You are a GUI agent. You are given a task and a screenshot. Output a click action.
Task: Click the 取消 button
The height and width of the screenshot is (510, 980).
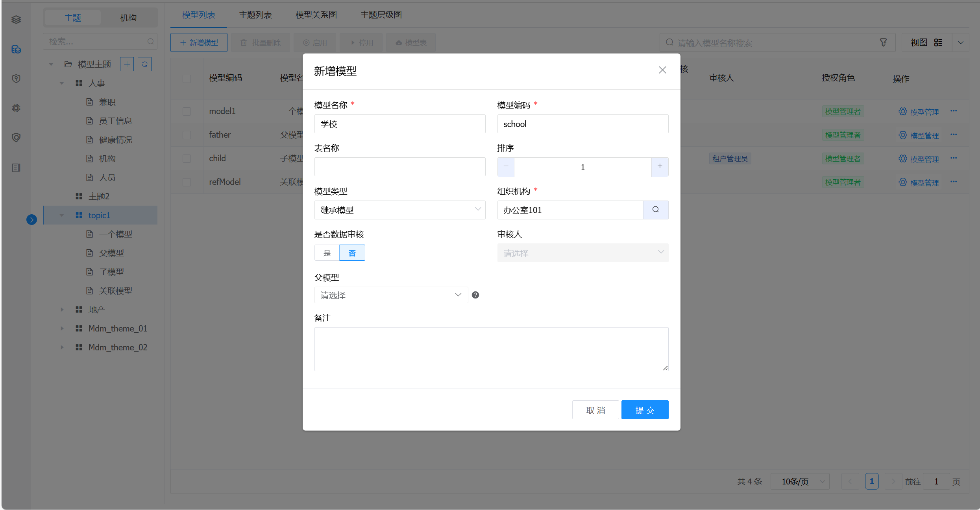[595, 410]
